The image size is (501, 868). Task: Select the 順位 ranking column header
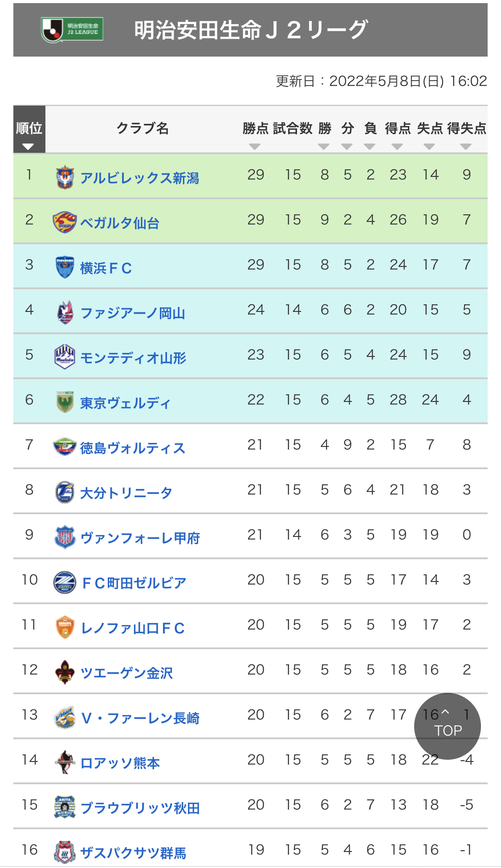[29, 130]
